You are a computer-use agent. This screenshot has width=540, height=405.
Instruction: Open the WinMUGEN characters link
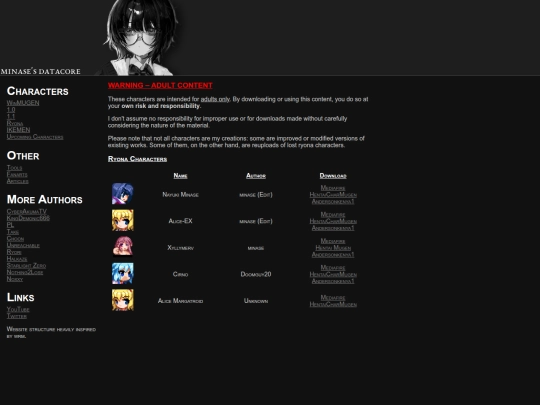23,103
